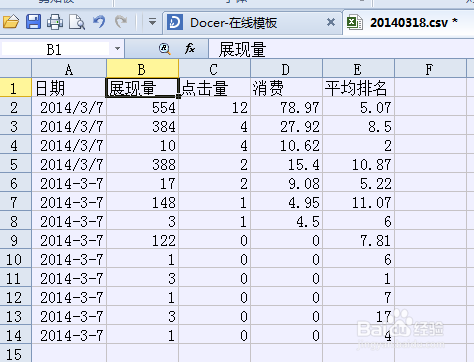Click the Open folder icon
The width and height of the screenshot is (474, 362).
(x=11, y=22)
